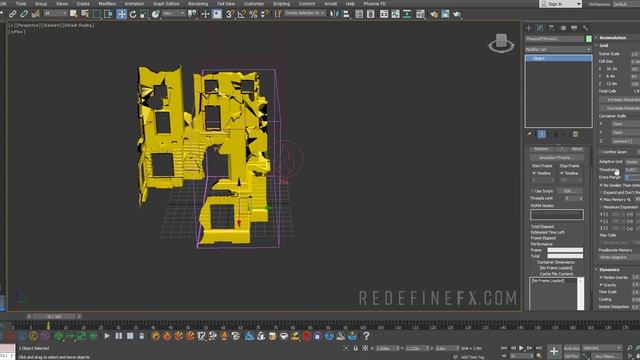The image size is (640, 360).
Task: Toggle the 3D Snaps icon
Action: click(x=230, y=14)
